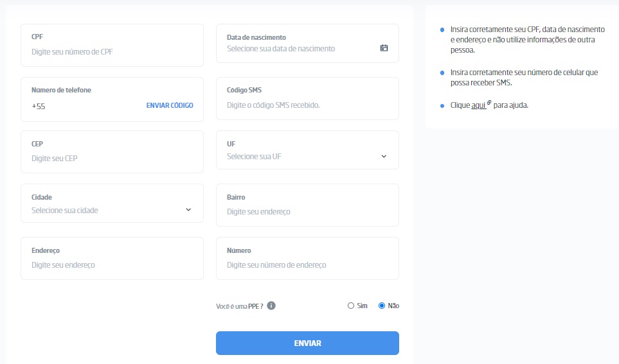Click the external link icon beside aqui
Image resolution: width=619 pixels, height=364 pixels.
point(489,103)
